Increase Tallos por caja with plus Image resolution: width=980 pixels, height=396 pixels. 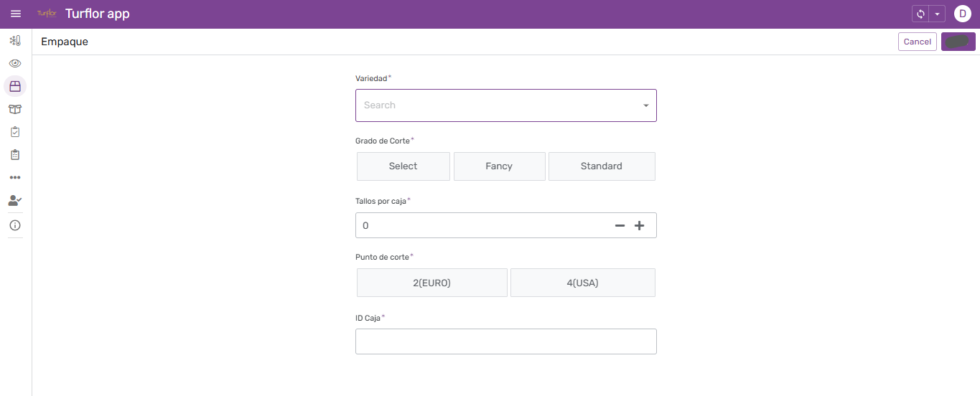coord(640,225)
